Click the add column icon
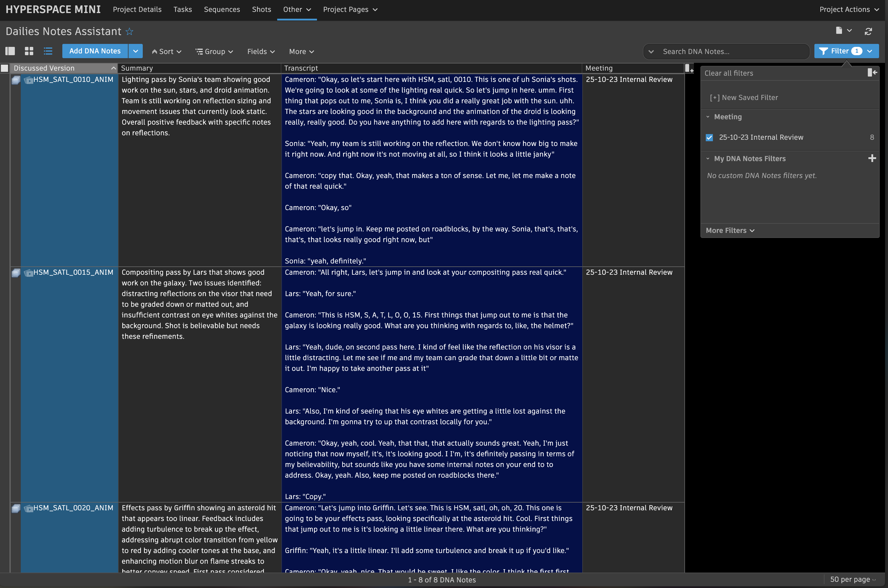888x588 pixels. point(689,68)
